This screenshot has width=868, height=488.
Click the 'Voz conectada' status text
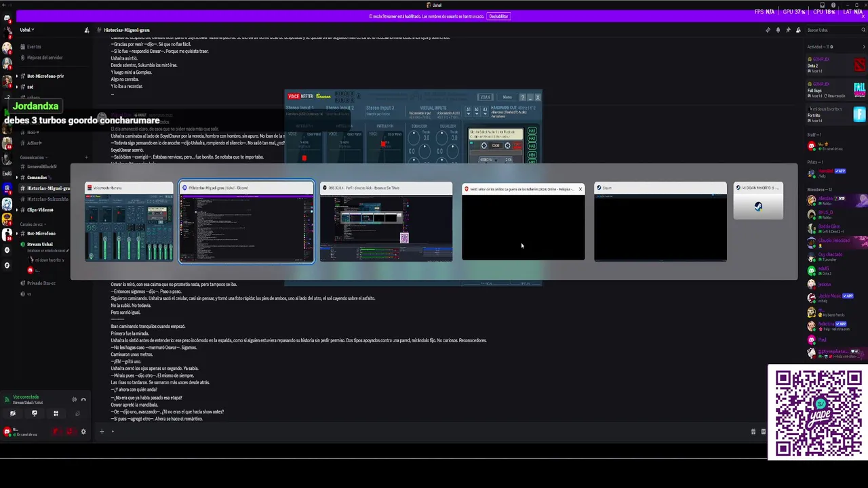point(26,396)
